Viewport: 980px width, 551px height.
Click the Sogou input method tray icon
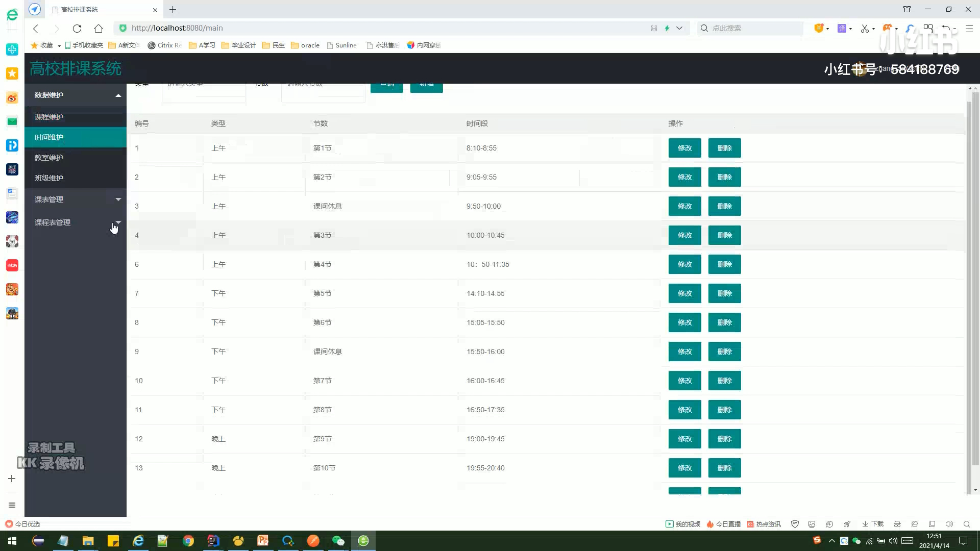point(817,540)
